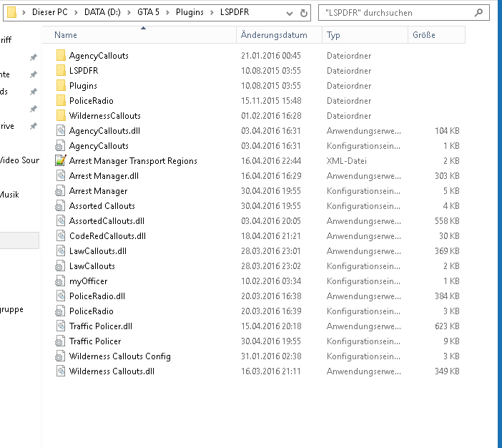Go to GTA 5 in breadcrumb

pyautogui.click(x=148, y=12)
